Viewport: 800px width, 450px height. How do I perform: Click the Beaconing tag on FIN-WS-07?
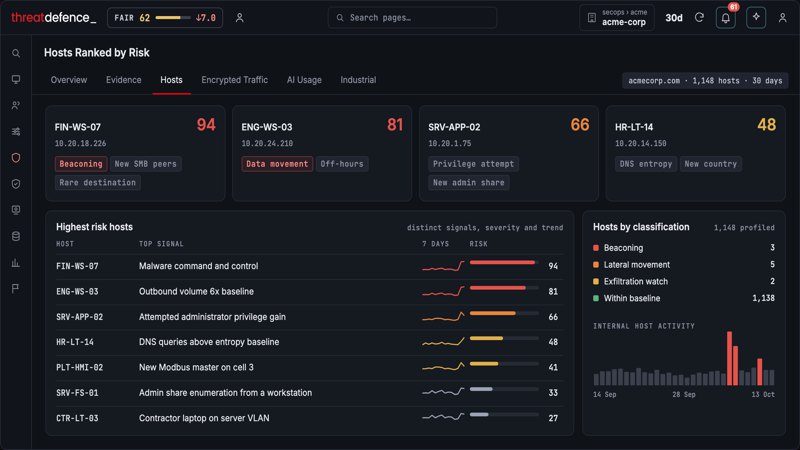[81, 164]
